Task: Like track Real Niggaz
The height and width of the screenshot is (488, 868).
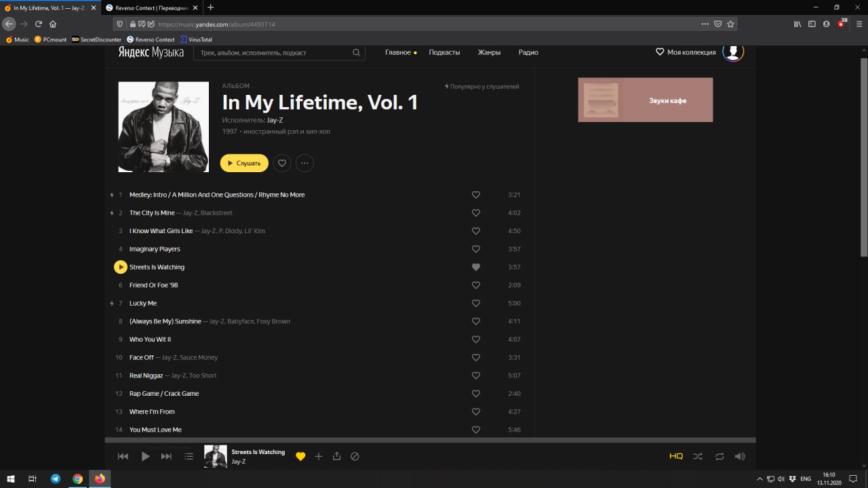Action: 476,375
